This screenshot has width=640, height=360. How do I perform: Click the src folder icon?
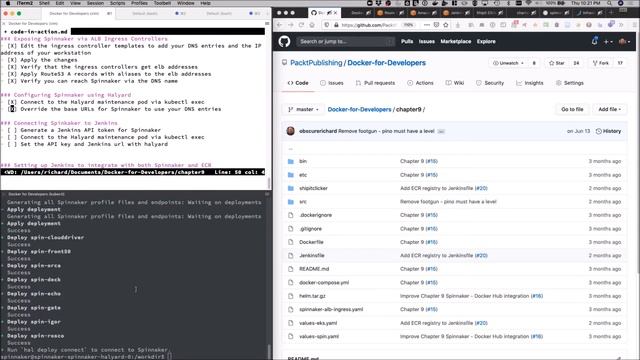coord(291,202)
